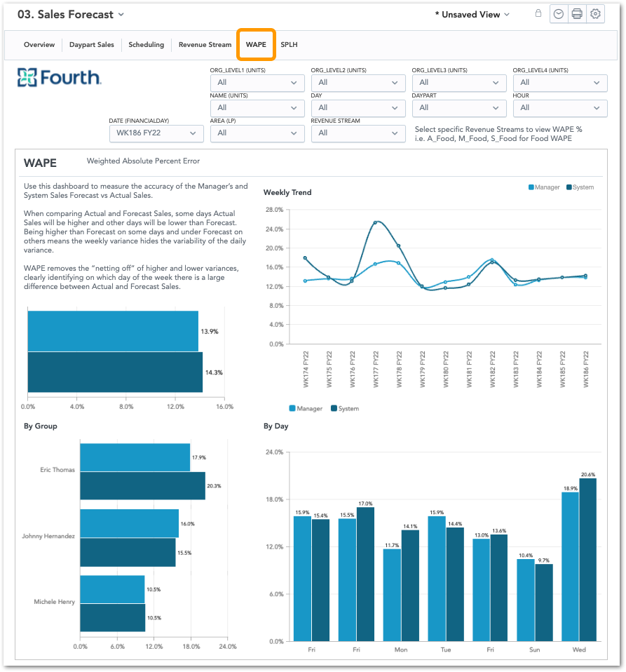The image size is (626, 672).
Task: Open the Revenue Stream filter dropdown
Action: (x=358, y=133)
